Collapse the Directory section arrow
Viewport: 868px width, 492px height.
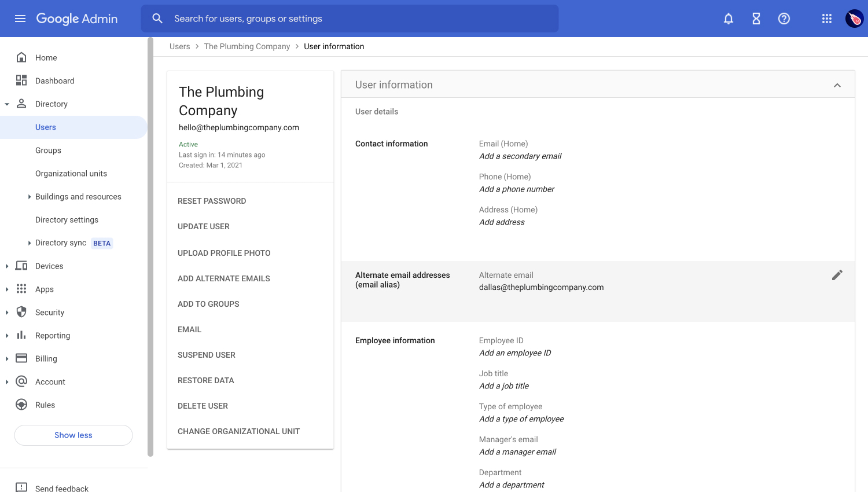click(7, 104)
